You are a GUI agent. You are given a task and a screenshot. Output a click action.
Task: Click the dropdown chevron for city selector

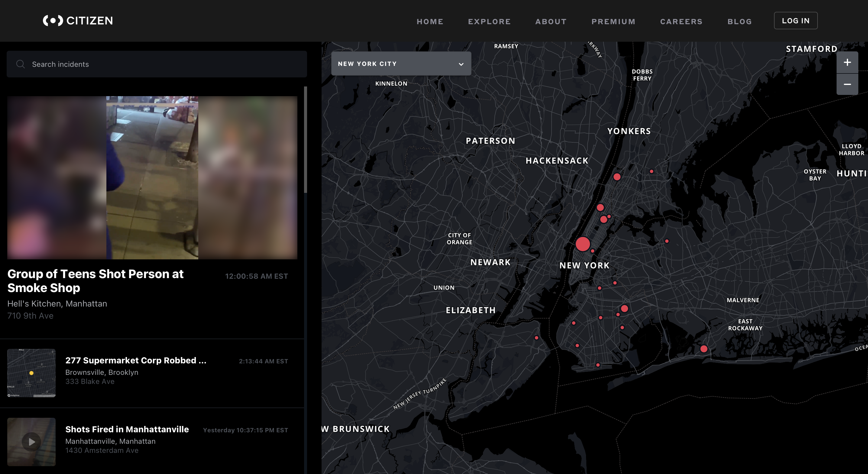click(461, 64)
